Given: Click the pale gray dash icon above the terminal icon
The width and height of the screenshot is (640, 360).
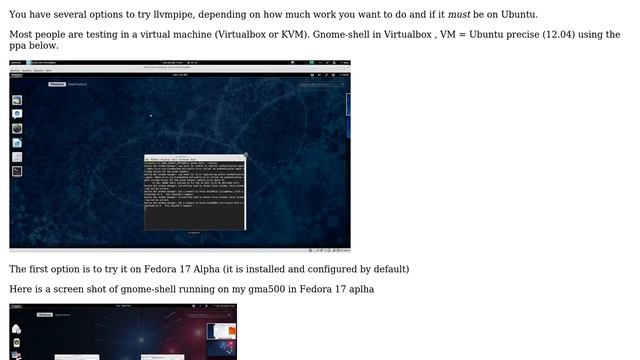Looking at the screenshot, I should tap(17, 157).
